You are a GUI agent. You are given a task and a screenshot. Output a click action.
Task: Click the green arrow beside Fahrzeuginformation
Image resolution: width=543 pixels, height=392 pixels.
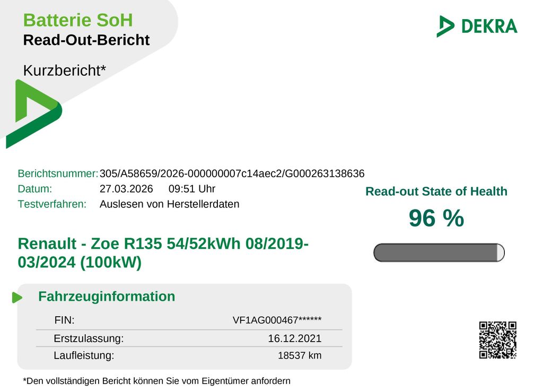(x=17, y=298)
